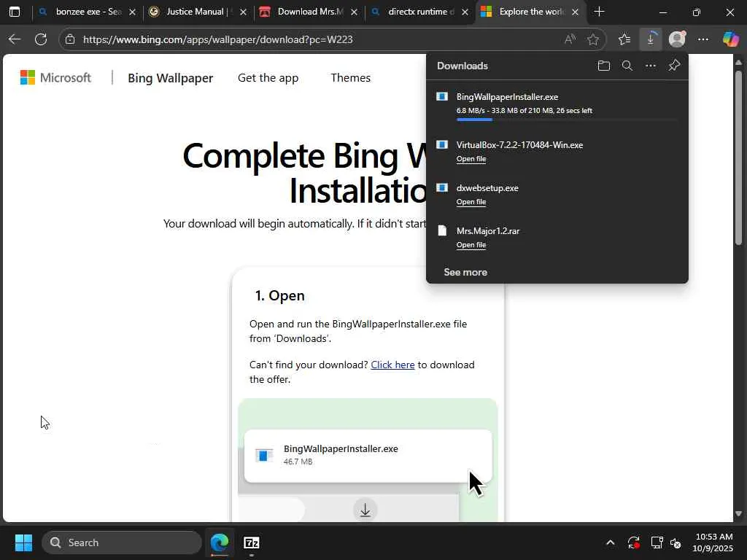The image size is (747, 560).
Task: View site information lock icon
Action: coord(70,39)
